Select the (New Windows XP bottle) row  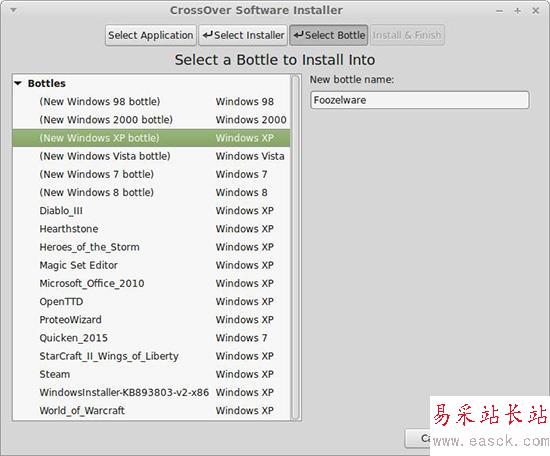click(x=152, y=138)
